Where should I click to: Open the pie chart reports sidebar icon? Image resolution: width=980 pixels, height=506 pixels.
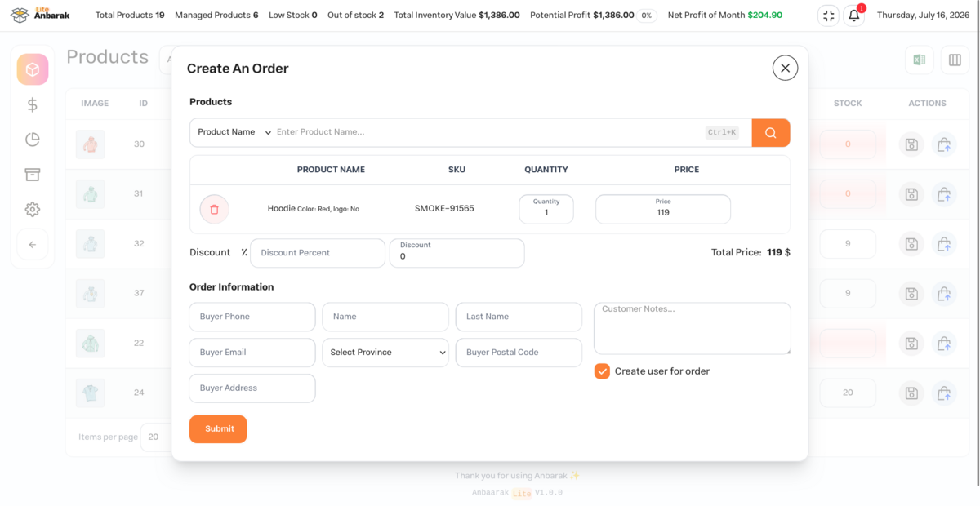33,140
